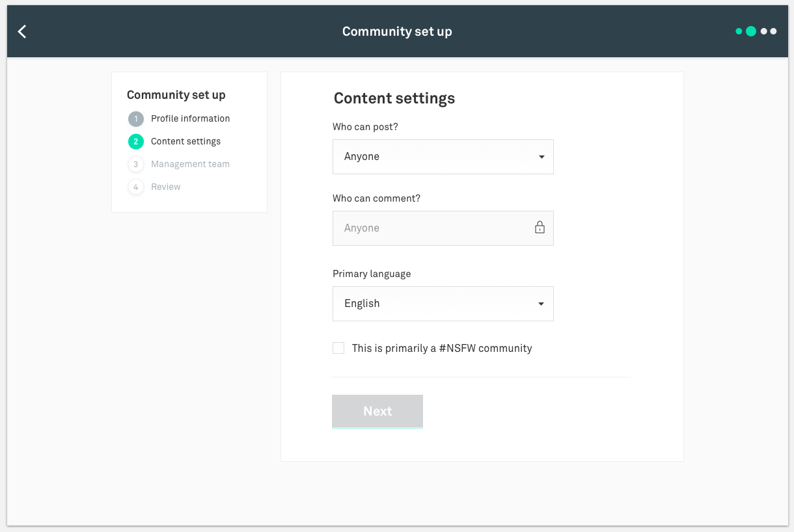Screen dimensions: 794x532
Task: Click the arrow beside English
Action: tap(541, 304)
